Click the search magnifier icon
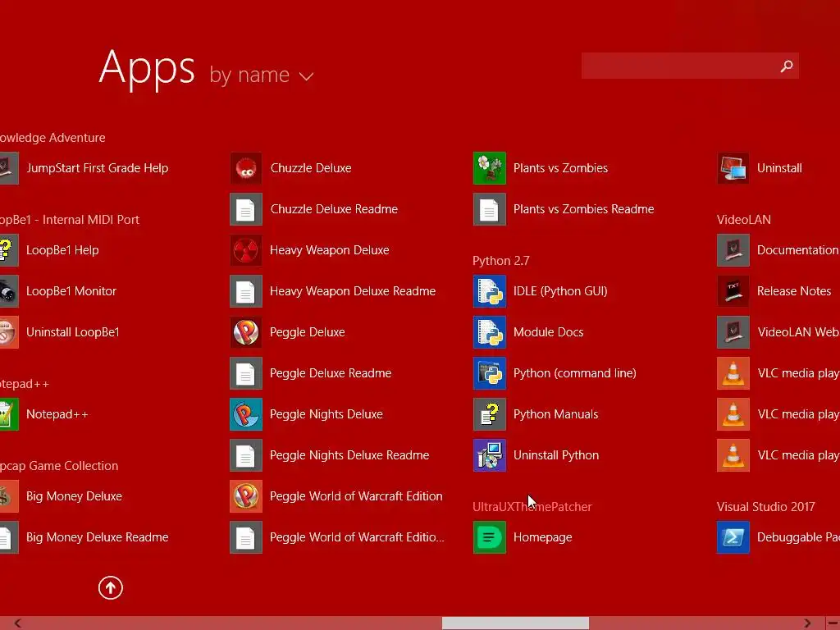The image size is (840, 630). click(787, 66)
